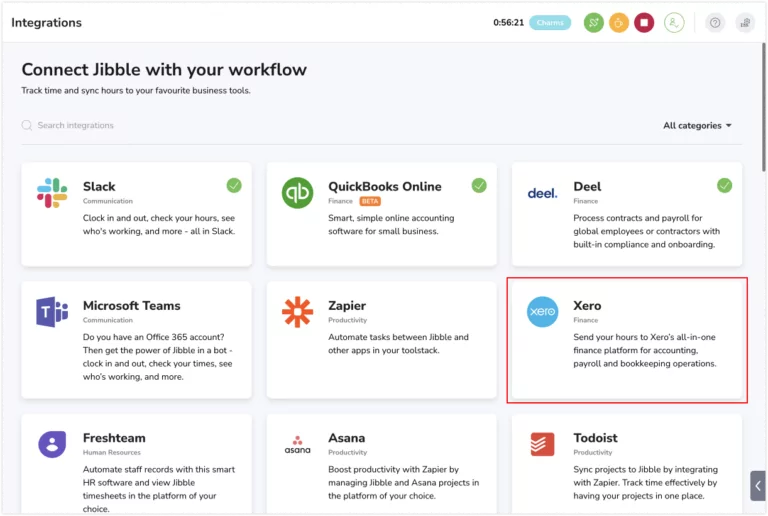Click 'Track time and sync hours' subtitle
Screen dimensions: 768x516
136,91
